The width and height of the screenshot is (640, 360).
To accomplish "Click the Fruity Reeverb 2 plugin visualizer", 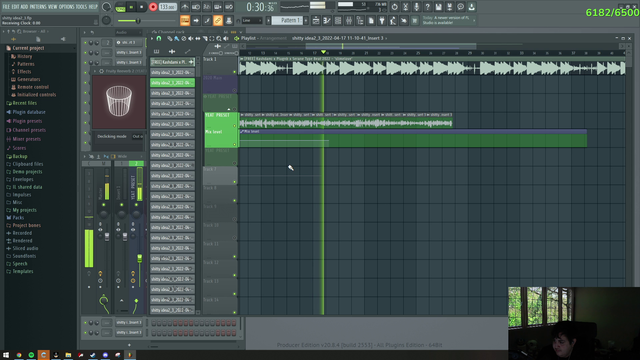I will point(119,102).
